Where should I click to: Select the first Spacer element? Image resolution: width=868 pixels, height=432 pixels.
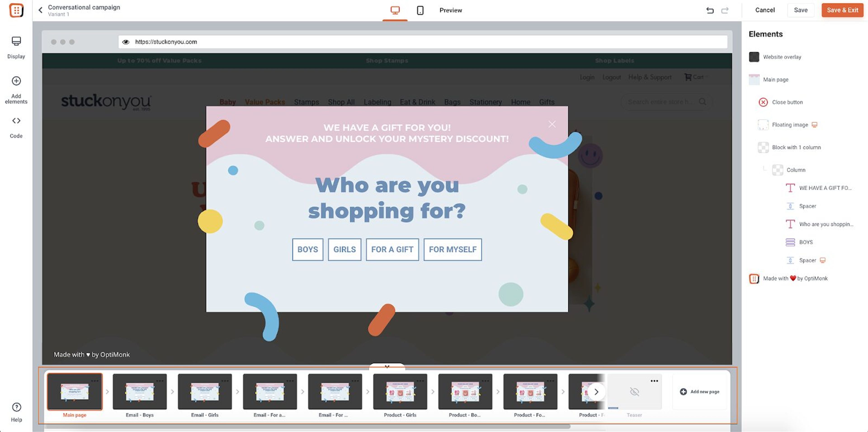(x=801, y=206)
